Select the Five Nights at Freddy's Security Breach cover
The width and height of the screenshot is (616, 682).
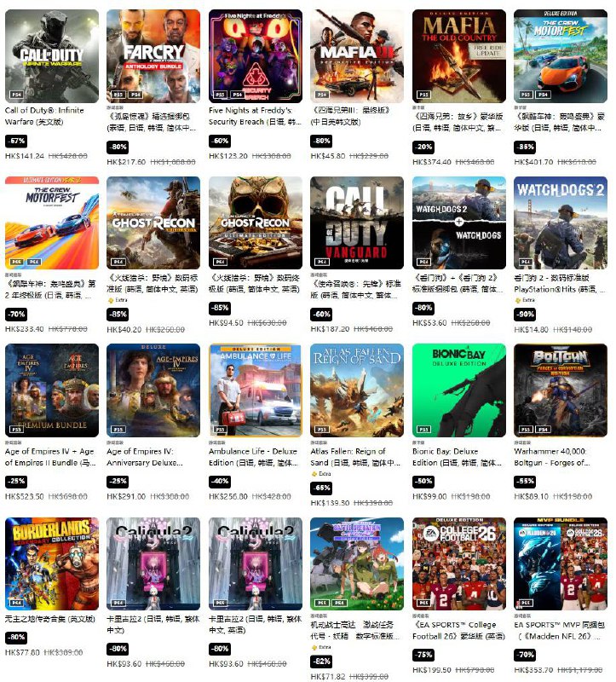256,56
